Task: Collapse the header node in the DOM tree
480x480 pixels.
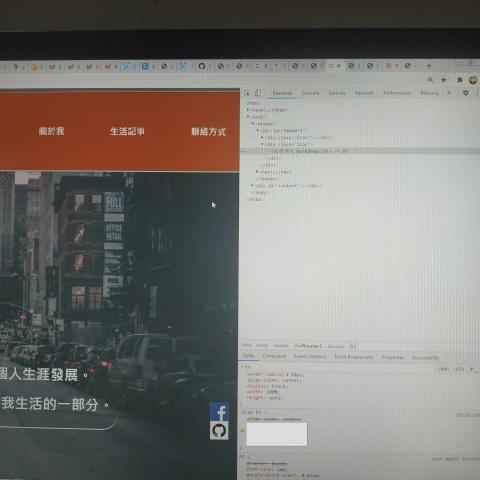Action: point(253,124)
